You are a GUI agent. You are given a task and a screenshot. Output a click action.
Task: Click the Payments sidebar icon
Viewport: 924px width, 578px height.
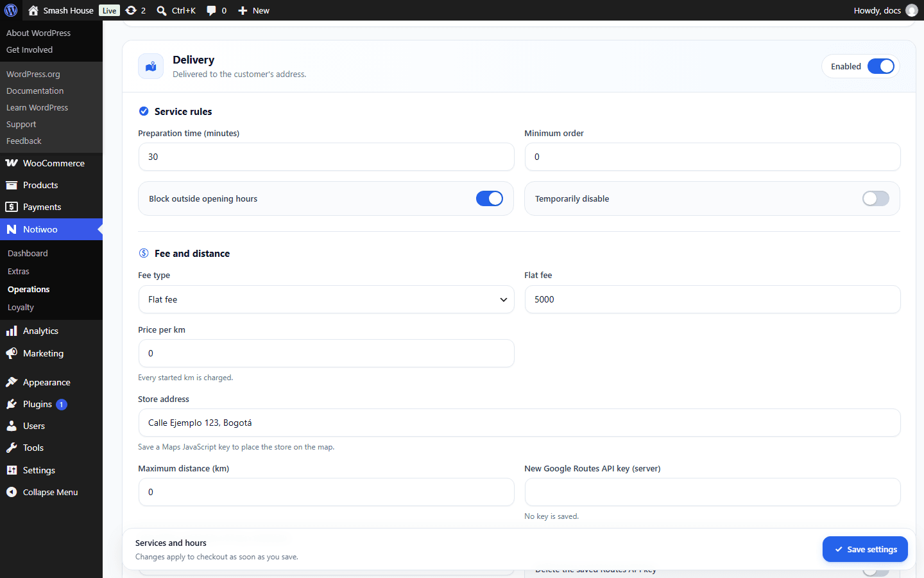click(x=12, y=207)
